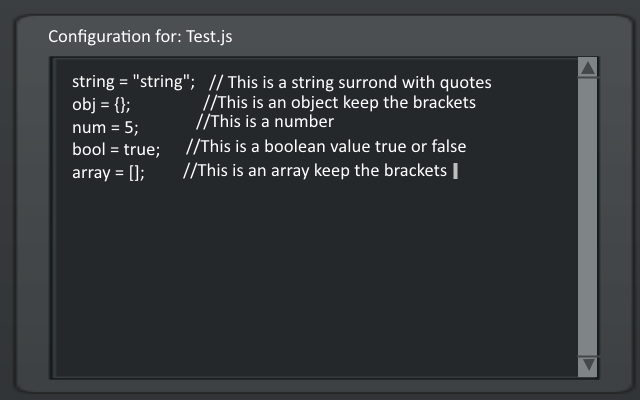The width and height of the screenshot is (640, 400).
Task: Click the 'num' variable name
Action: 88,127
